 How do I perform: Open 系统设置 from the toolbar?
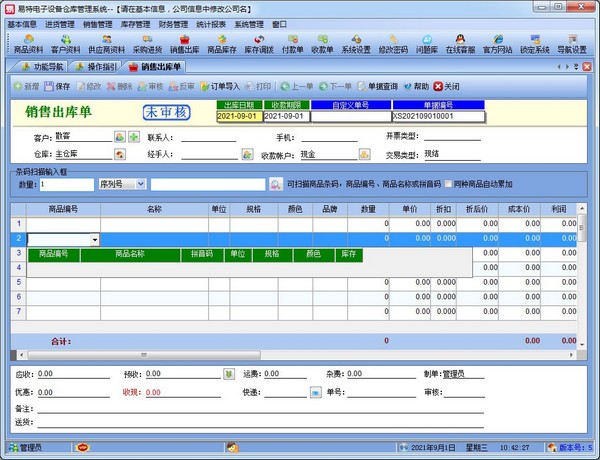coord(355,43)
